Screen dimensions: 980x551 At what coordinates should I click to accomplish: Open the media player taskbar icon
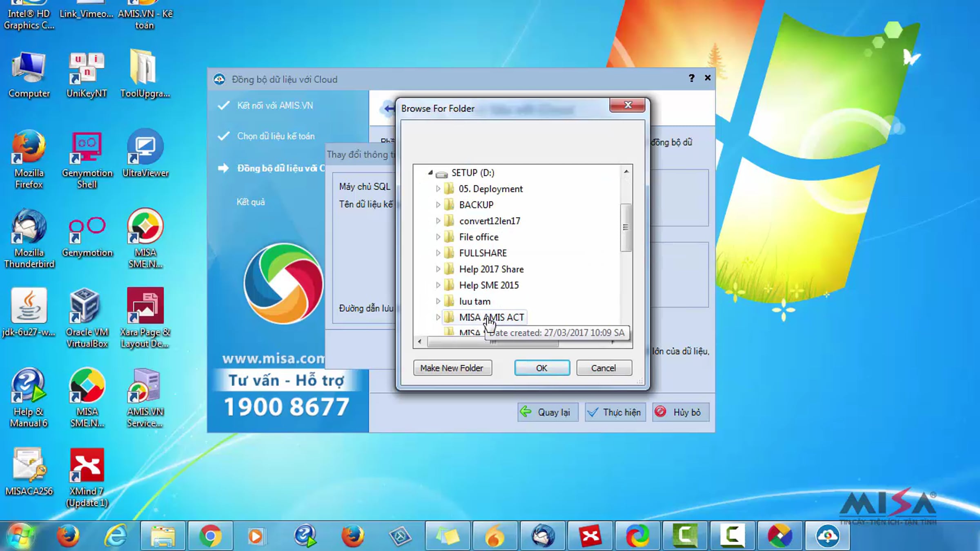[256, 535]
